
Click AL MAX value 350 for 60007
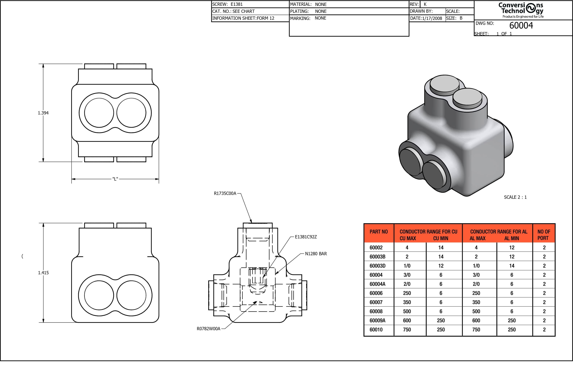[x=476, y=302]
